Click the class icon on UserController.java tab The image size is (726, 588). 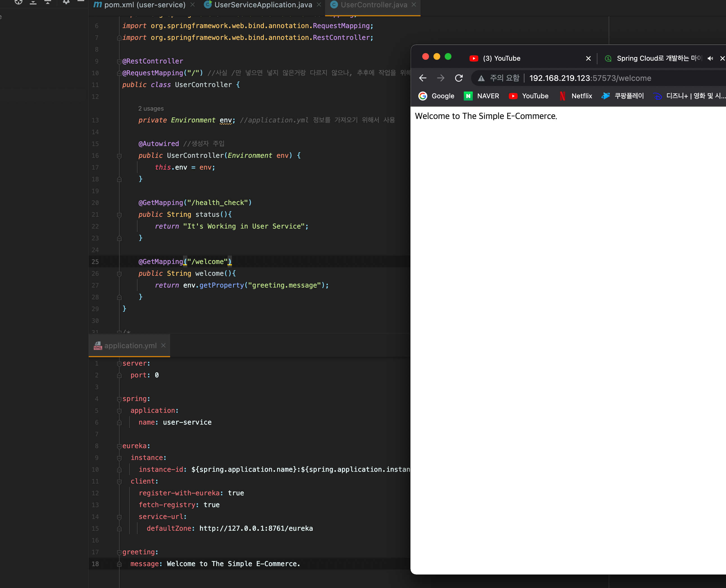click(334, 4)
